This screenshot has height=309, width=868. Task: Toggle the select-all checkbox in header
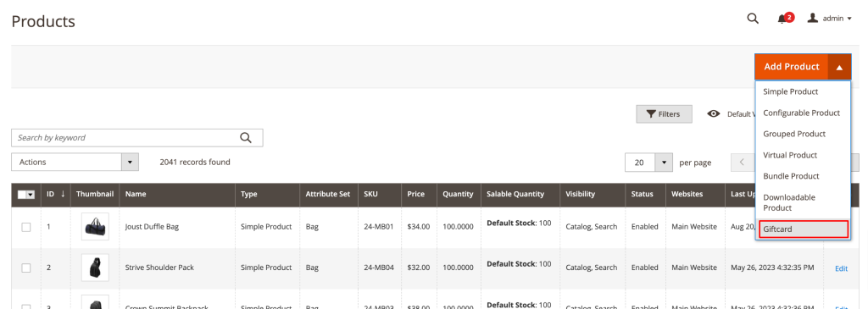(21, 195)
